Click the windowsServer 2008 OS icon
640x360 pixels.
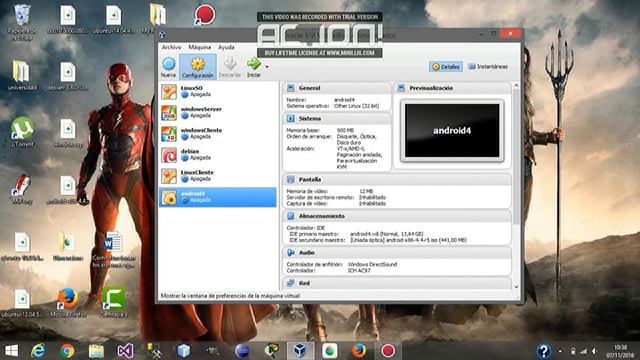pos(169,113)
